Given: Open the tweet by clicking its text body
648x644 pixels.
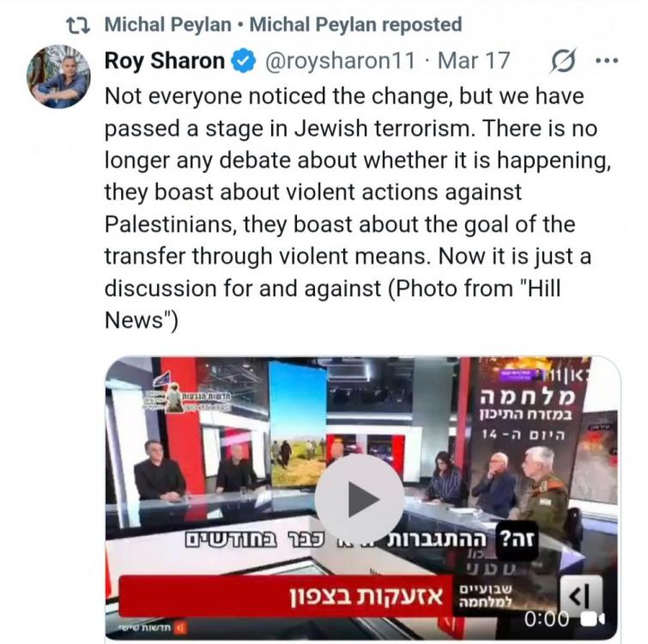Looking at the screenshot, I should coord(358,208).
